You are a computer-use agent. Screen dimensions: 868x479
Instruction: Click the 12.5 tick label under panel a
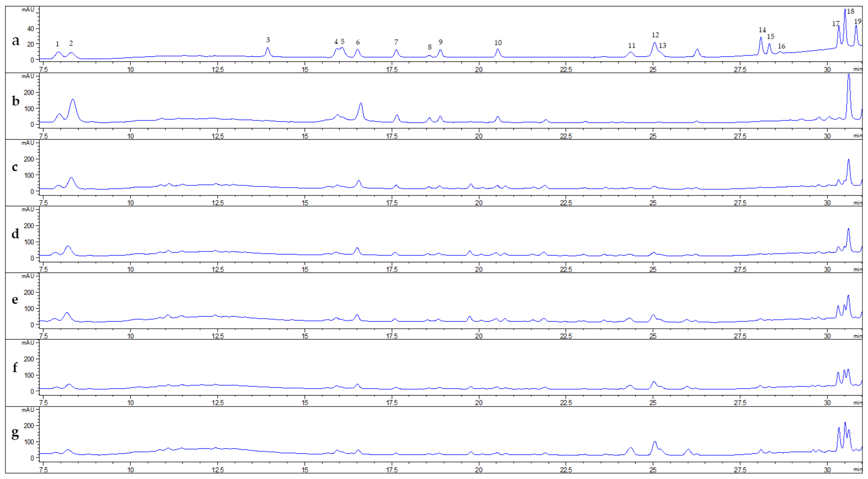click(218, 70)
